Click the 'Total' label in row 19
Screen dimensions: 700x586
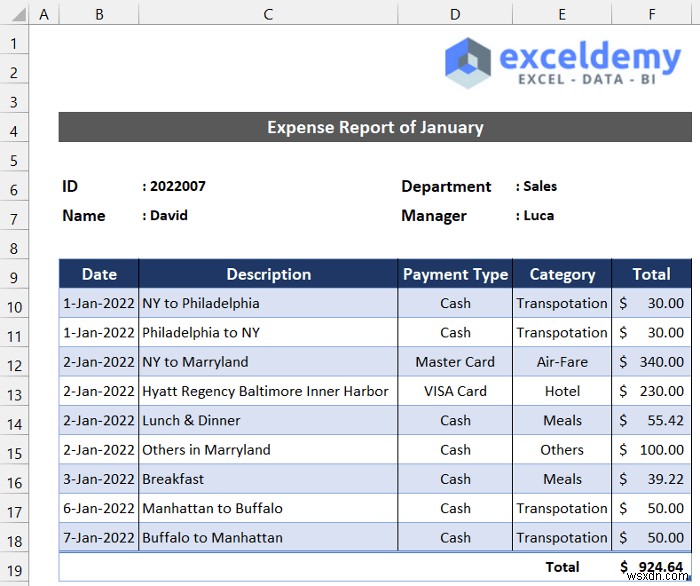pyautogui.click(x=562, y=567)
